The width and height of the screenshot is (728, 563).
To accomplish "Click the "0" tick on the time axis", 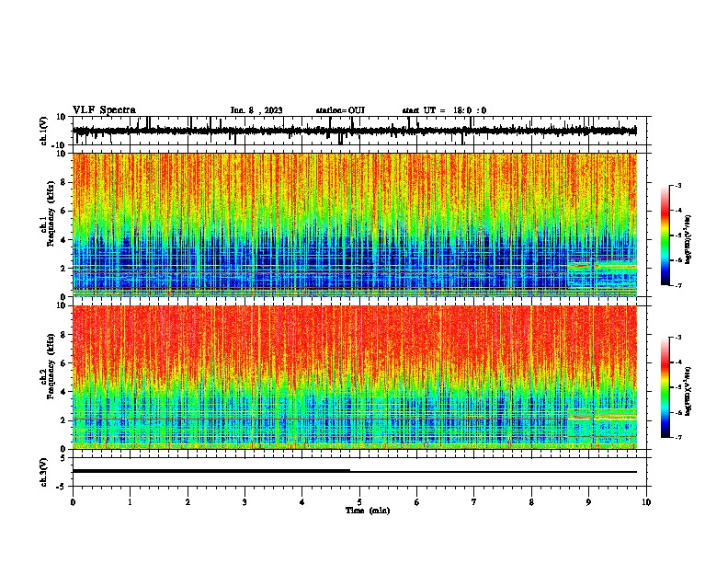I will pyautogui.click(x=73, y=502).
